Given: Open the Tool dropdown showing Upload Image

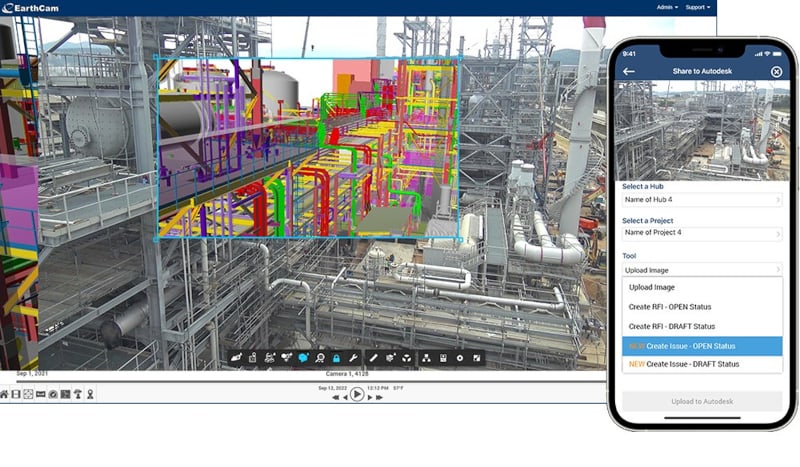Looking at the screenshot, I should pos(702,270).
